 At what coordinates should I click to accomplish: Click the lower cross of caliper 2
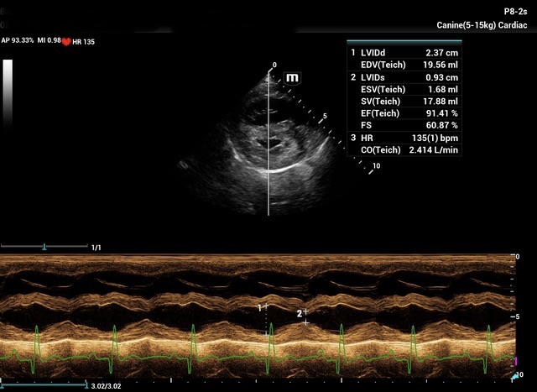(306, 322)
